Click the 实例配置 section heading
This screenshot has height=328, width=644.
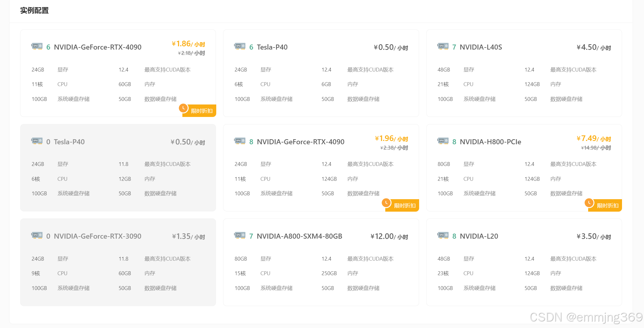(x=34, y=11)
